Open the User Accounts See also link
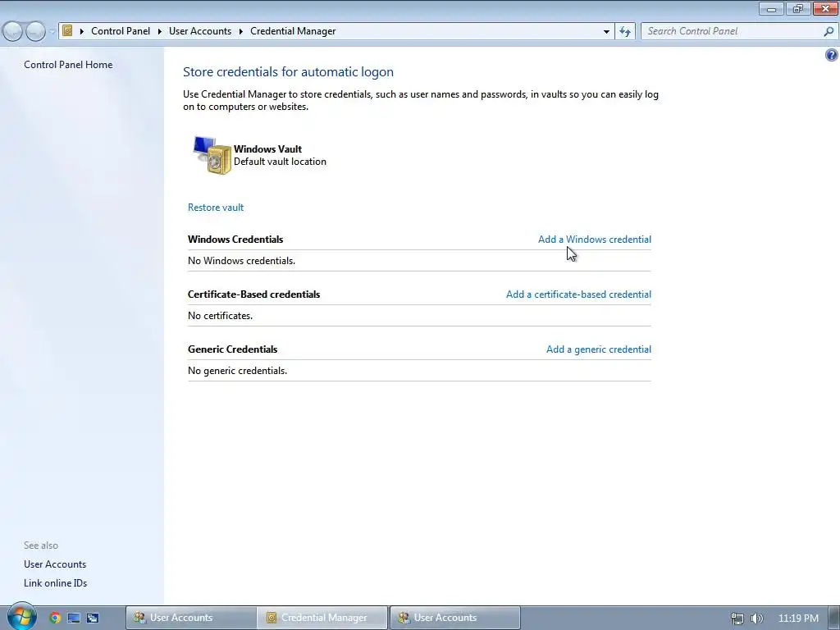 55,564
